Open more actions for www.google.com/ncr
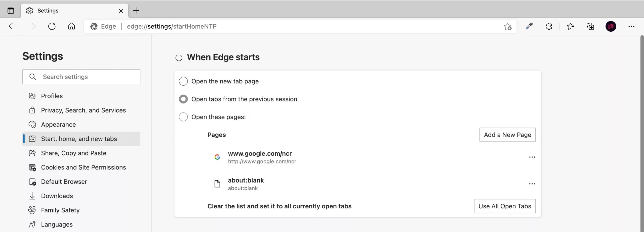This screenshot has height=232, width=644. (532, 157)
